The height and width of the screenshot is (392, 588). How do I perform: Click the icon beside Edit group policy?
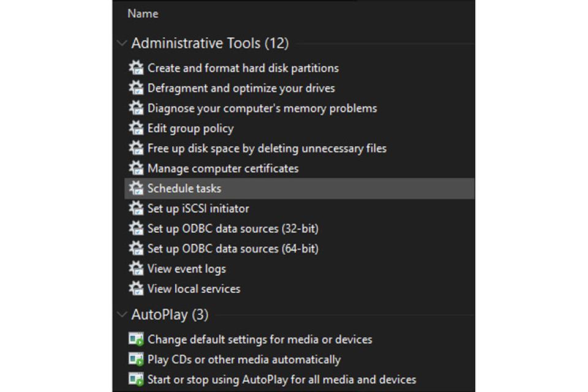(x=136, y=128)
